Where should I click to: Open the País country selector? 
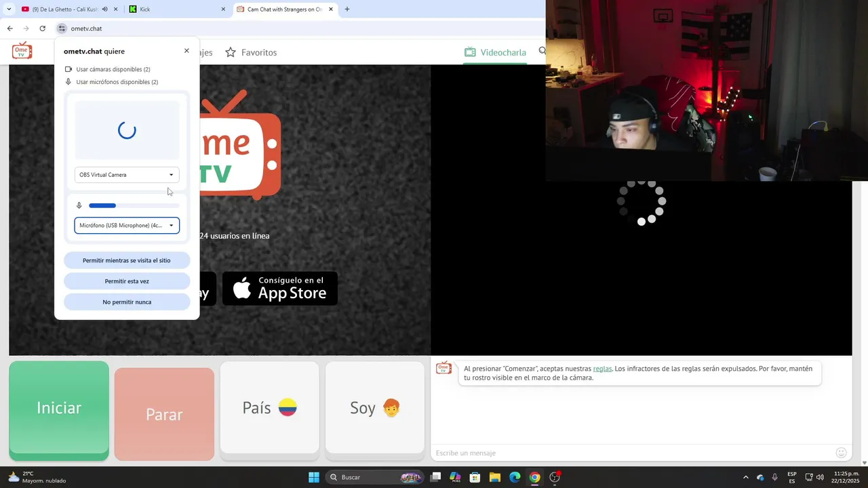tap(270, 407)
